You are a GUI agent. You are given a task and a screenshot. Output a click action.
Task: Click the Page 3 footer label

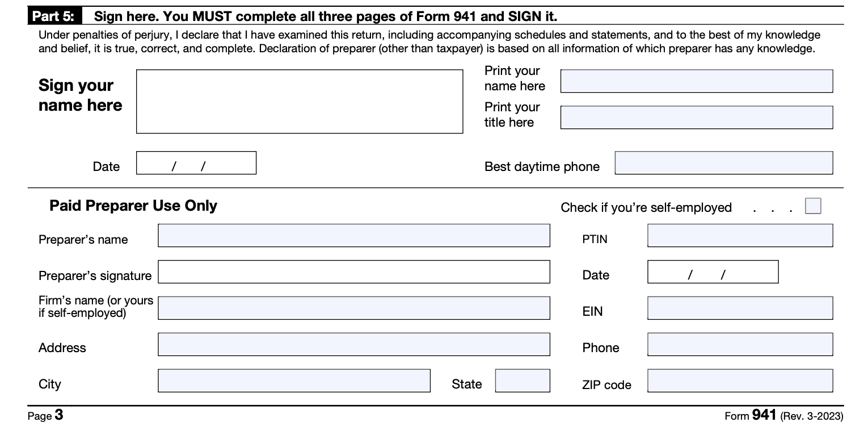click(x=45, y=416)
